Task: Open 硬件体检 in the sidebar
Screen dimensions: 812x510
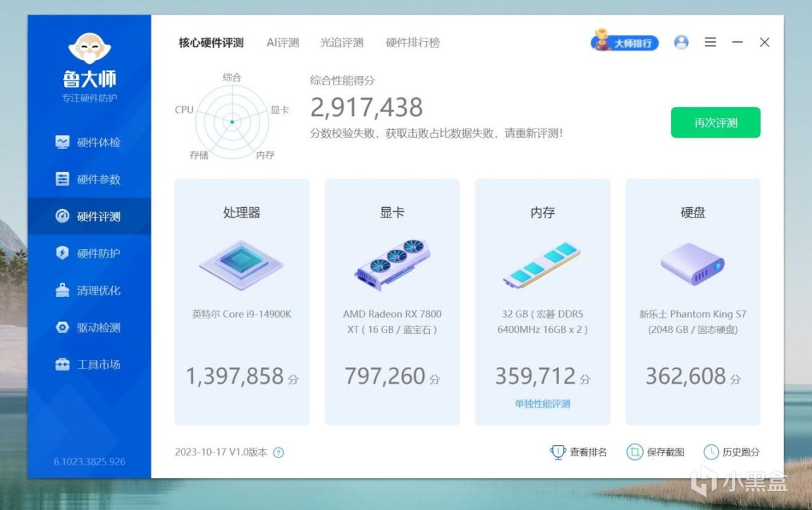Action: coord(89,142)
